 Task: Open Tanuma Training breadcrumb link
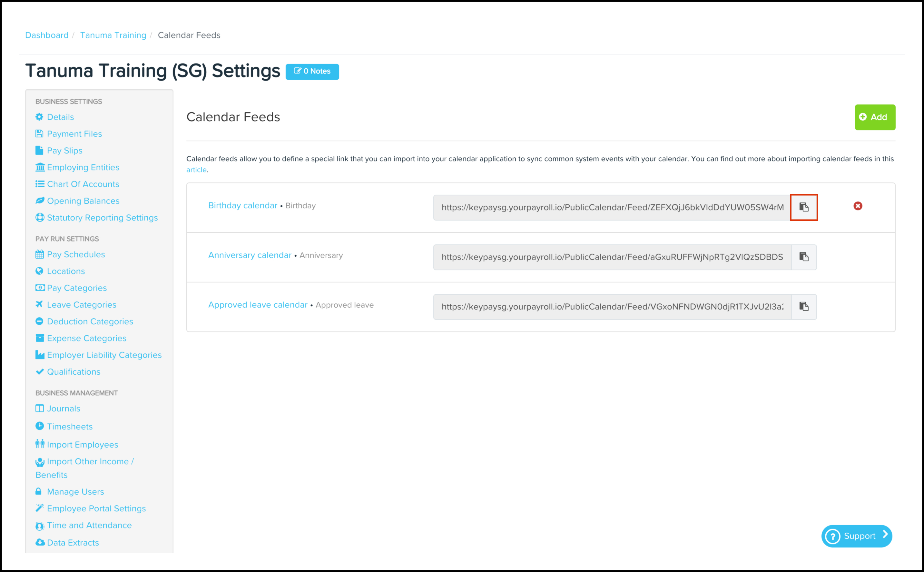pos(113,35)
